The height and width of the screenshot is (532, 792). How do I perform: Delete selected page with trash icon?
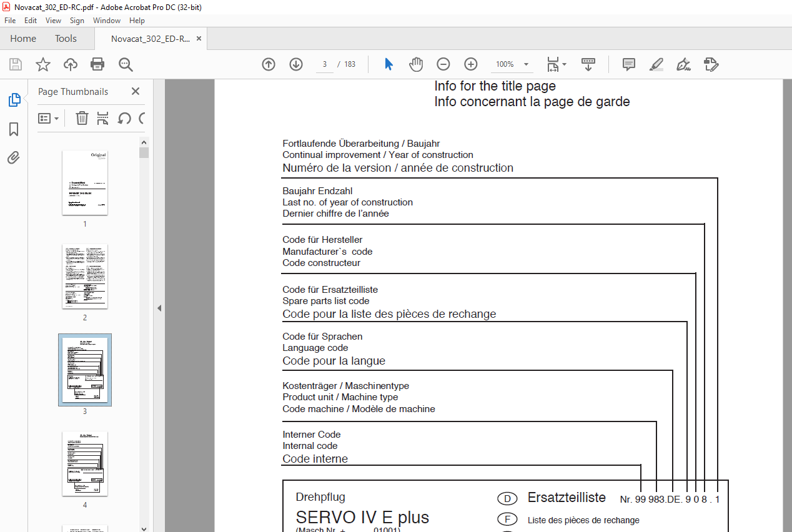pos(82,118)
